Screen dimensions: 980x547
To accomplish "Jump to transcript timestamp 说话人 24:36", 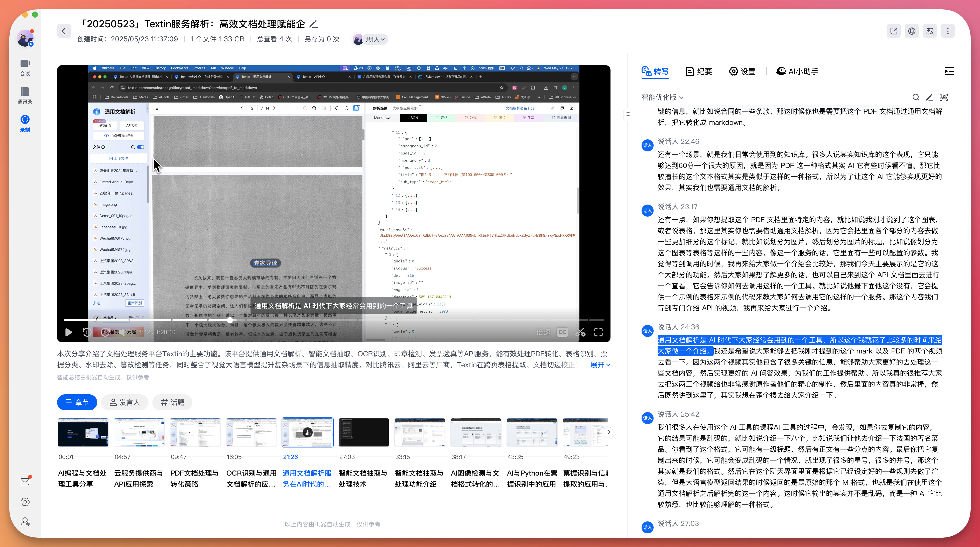I will (678, 327).
